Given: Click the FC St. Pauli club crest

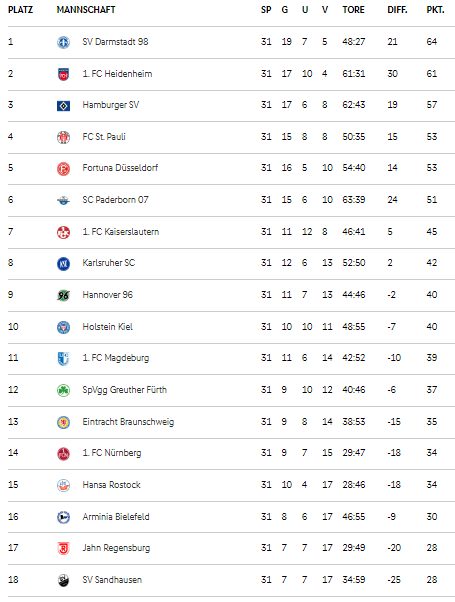Looking at the screenshot, I should click(x=63, y=137).
